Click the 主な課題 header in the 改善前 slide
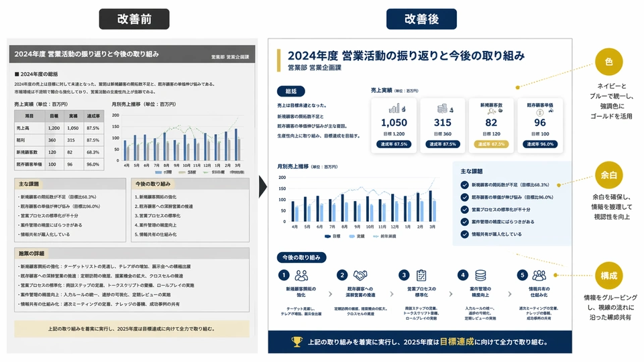The image size is (644, 362). [29, 184]
